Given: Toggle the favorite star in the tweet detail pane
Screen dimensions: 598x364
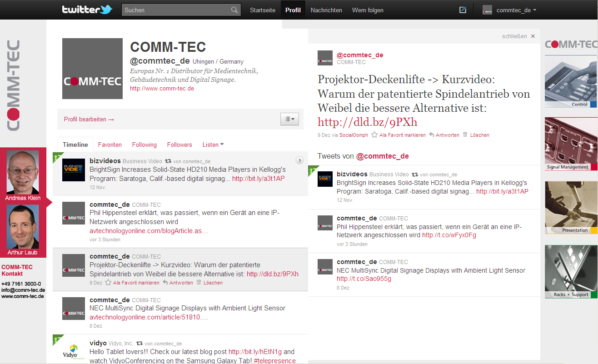Looking at the screenshot, I should 374,135.
